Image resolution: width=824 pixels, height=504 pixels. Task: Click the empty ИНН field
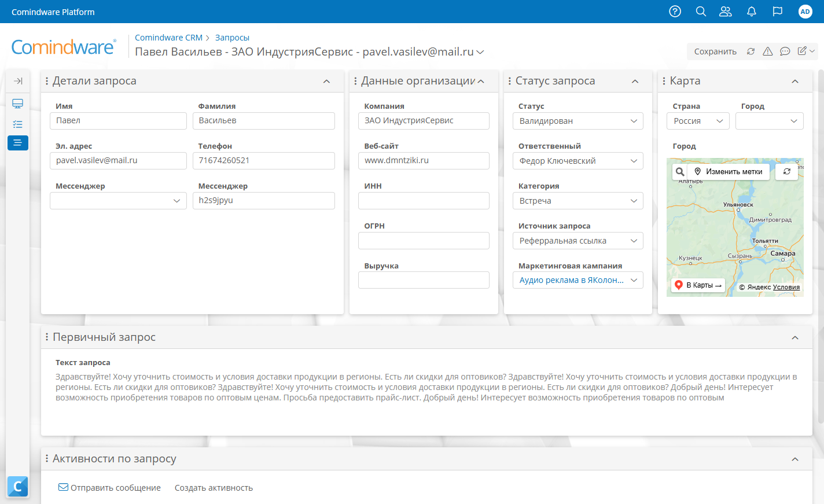[x=424, y=201]
